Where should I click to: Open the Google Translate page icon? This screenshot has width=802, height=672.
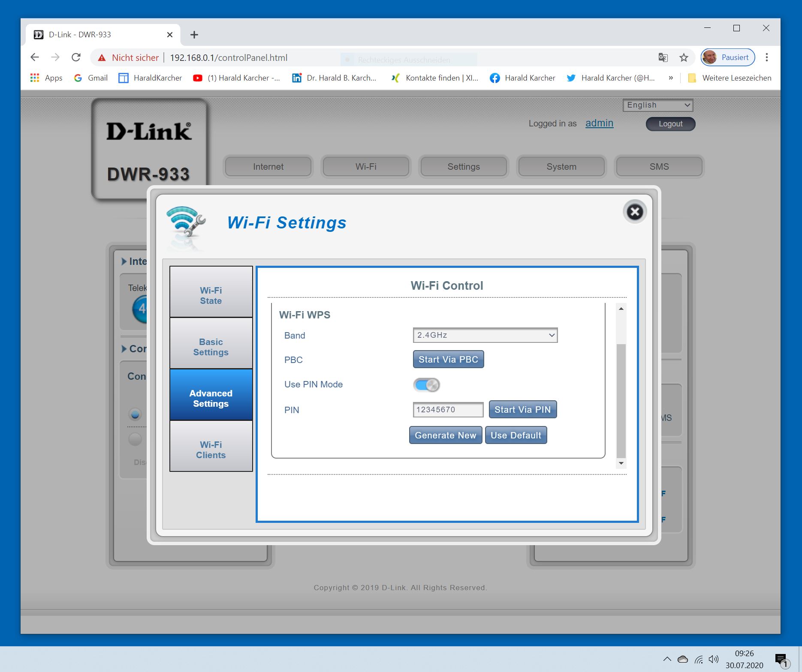point(663,57)
